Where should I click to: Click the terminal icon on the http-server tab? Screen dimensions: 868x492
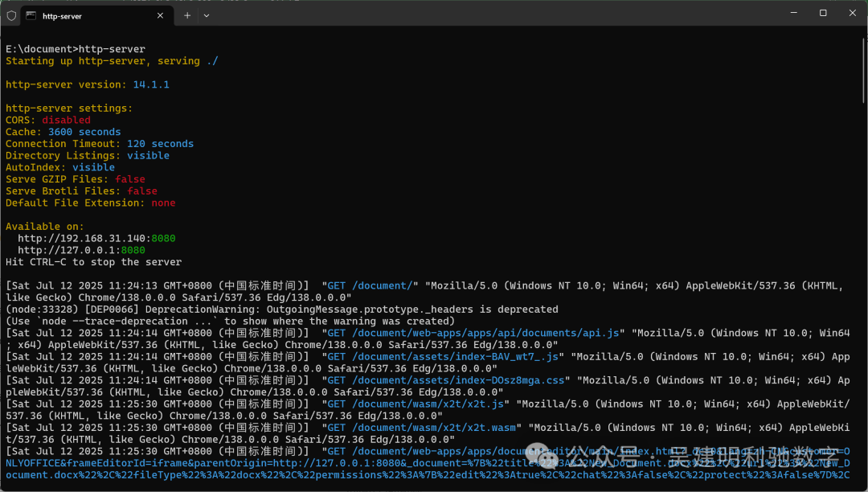pos(31,14)
